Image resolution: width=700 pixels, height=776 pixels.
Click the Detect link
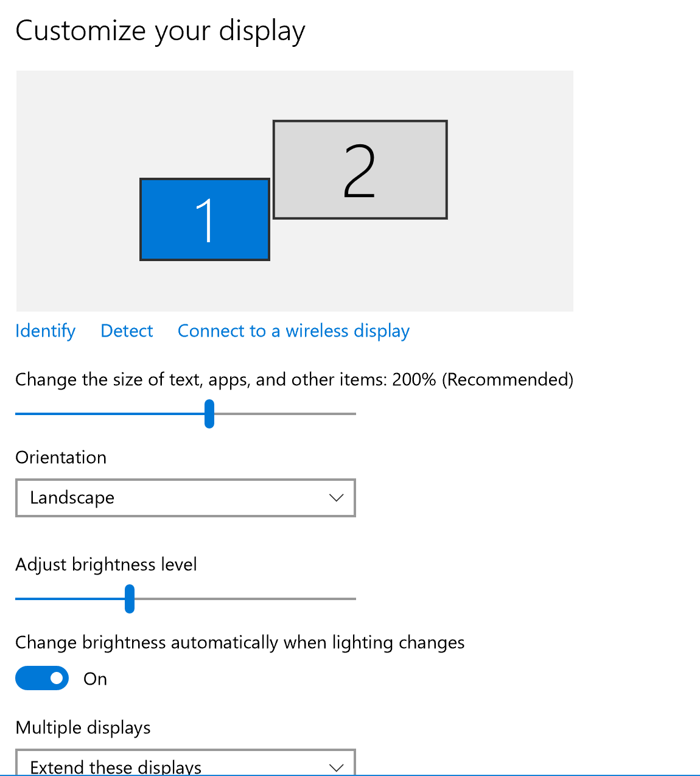pos(127,331)
